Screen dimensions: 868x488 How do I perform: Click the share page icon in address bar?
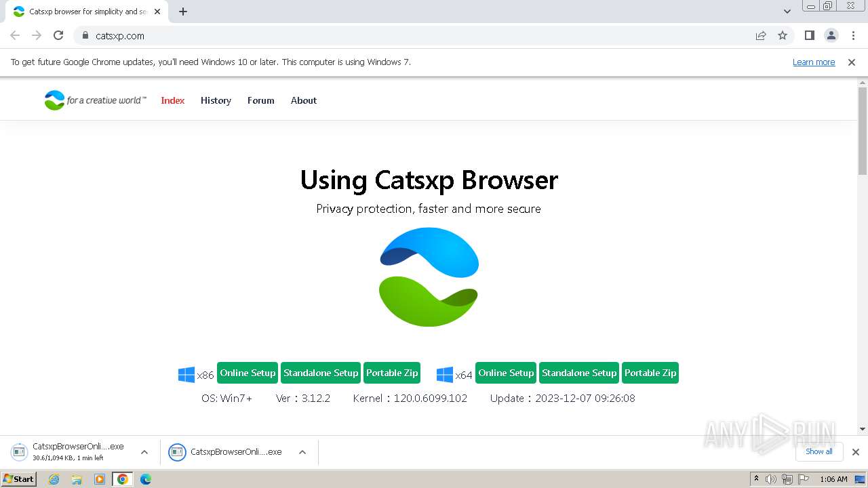[761, 35]
